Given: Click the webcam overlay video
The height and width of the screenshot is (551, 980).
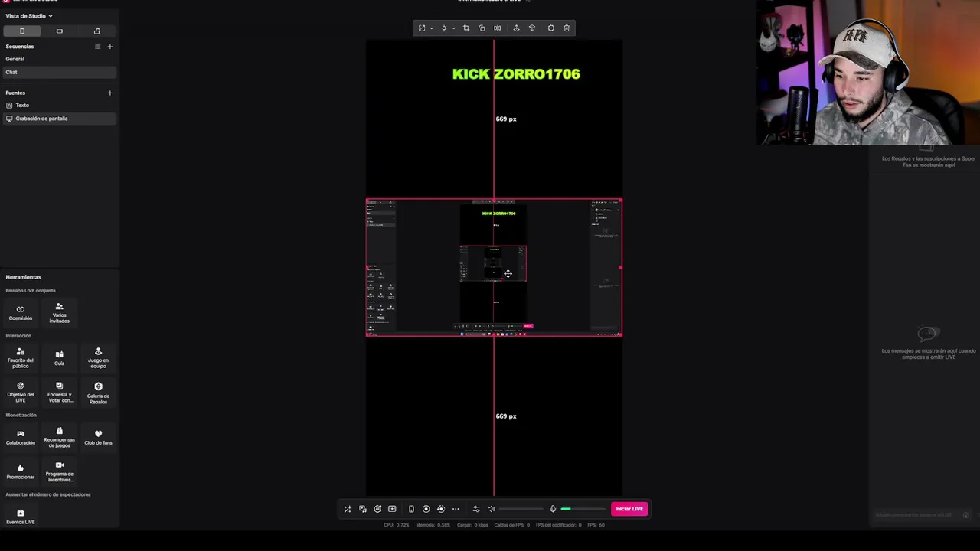Looking at the screenshot, I should click(868, 73).
